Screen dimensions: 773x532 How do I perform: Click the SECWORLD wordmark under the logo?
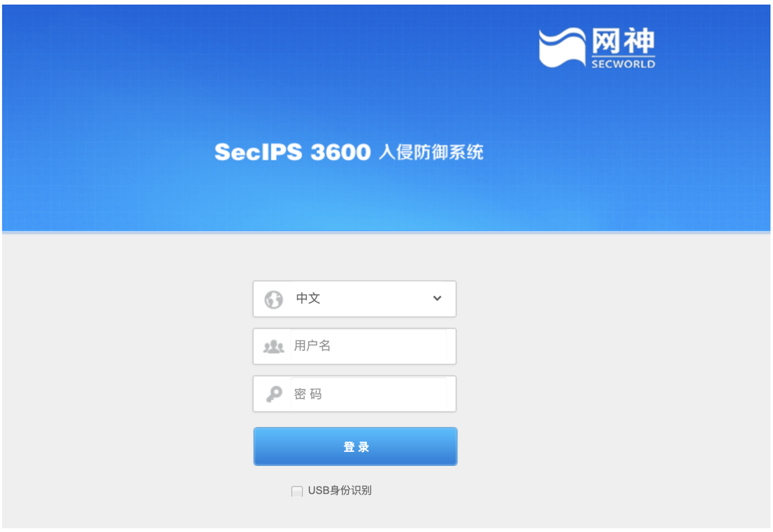coord(623,64)
